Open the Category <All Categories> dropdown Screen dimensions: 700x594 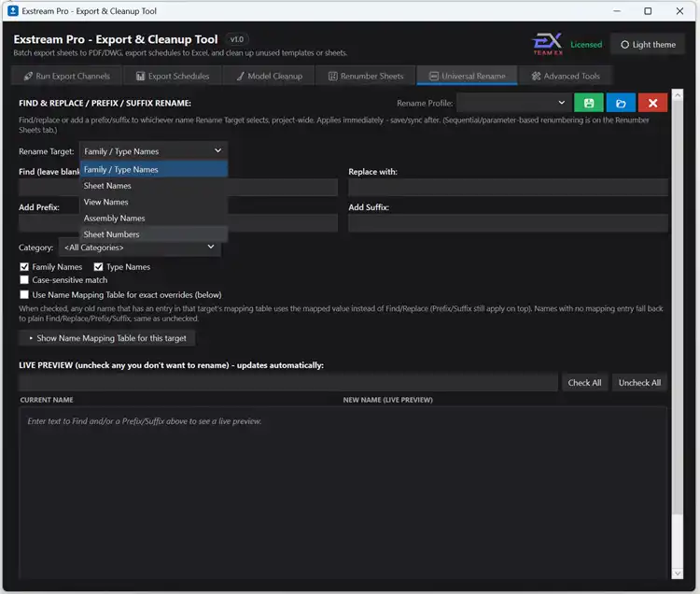click(x=140, y=247)
